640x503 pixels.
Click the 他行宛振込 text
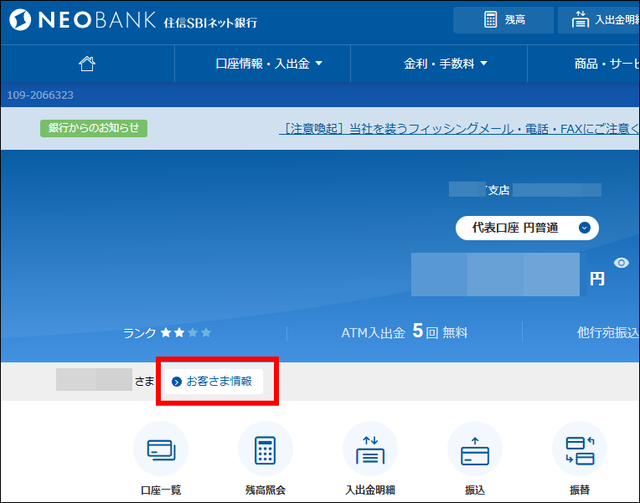click(608, 332)
